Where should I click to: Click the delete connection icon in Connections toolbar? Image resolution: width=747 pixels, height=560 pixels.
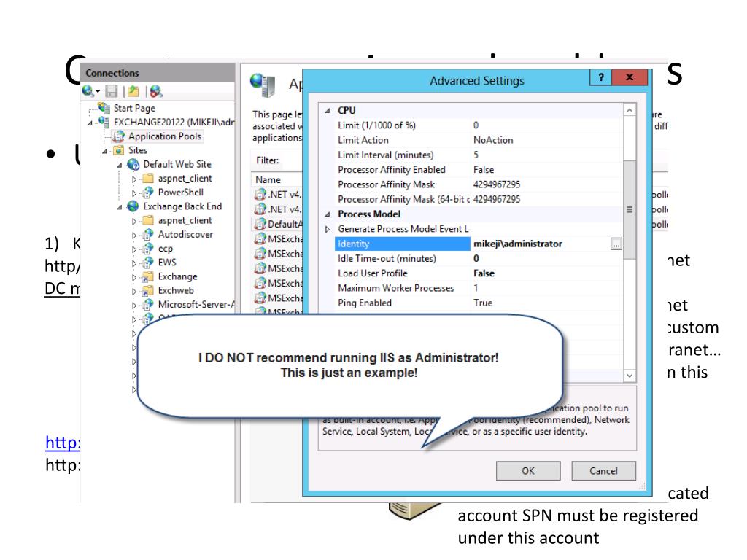[x=156, y=91]
